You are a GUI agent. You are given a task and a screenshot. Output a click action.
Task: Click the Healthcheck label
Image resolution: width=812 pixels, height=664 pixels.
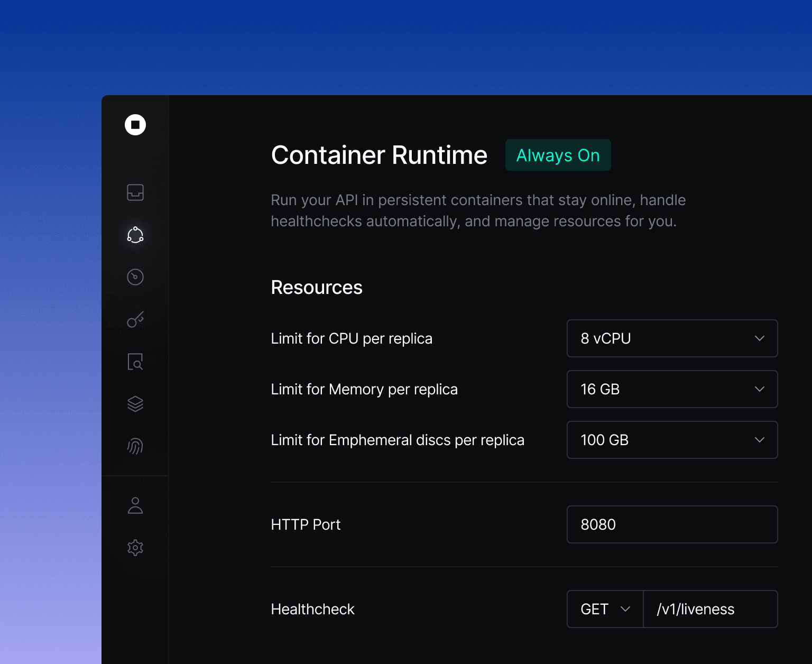pos(312,609)
